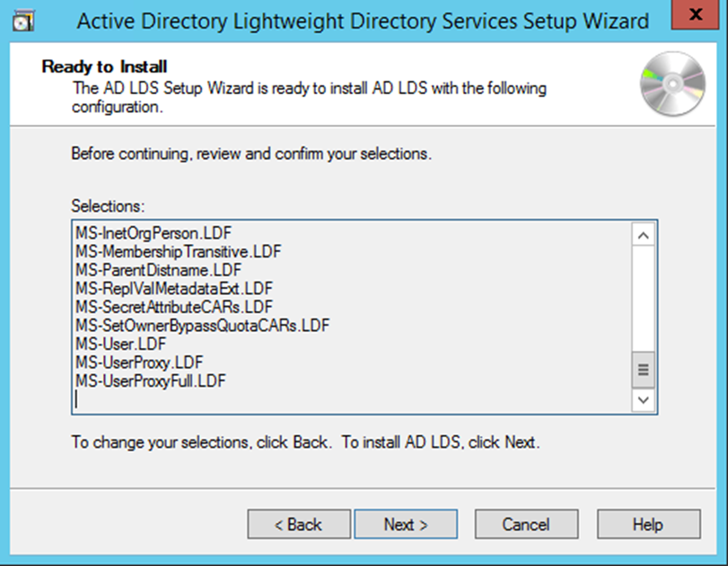Go back with the Back button

pyautogui.click(x=298, y=525)
